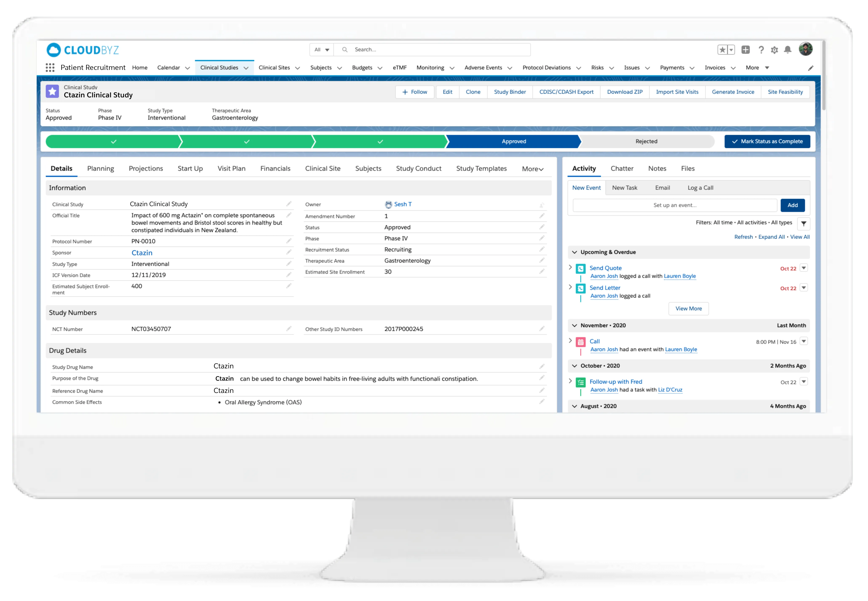Edit Protocol Number via pencil icon
This screenshot has width=868, height=601.
288,241
